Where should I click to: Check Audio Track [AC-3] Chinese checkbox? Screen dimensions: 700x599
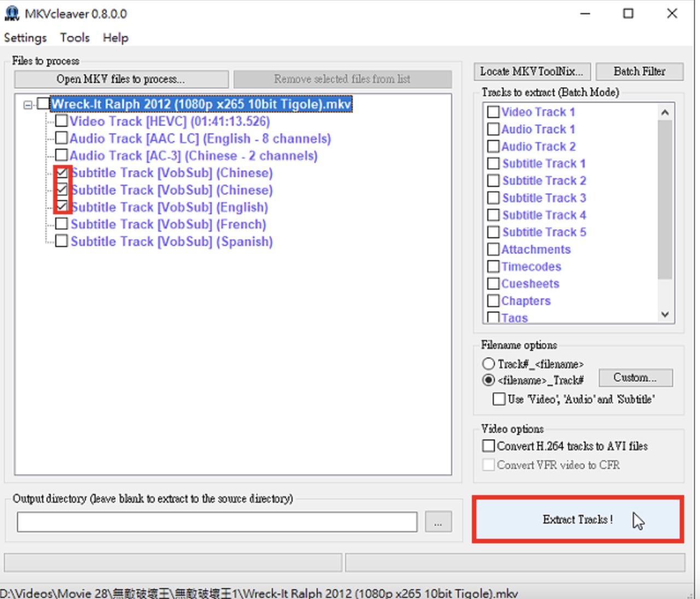(61, 155)
